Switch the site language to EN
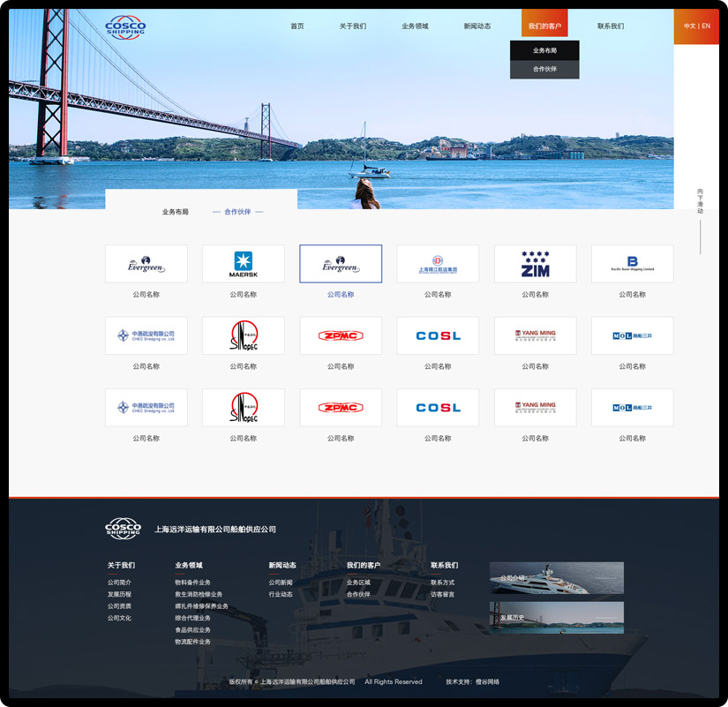Screen dimensions: 728x707 [x=706, y=26]
